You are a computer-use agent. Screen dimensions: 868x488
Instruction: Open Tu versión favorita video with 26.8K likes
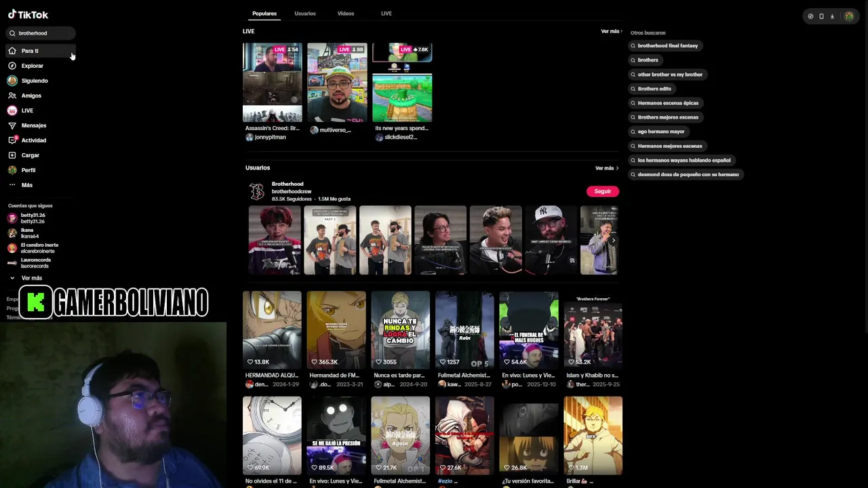[529, 436]
